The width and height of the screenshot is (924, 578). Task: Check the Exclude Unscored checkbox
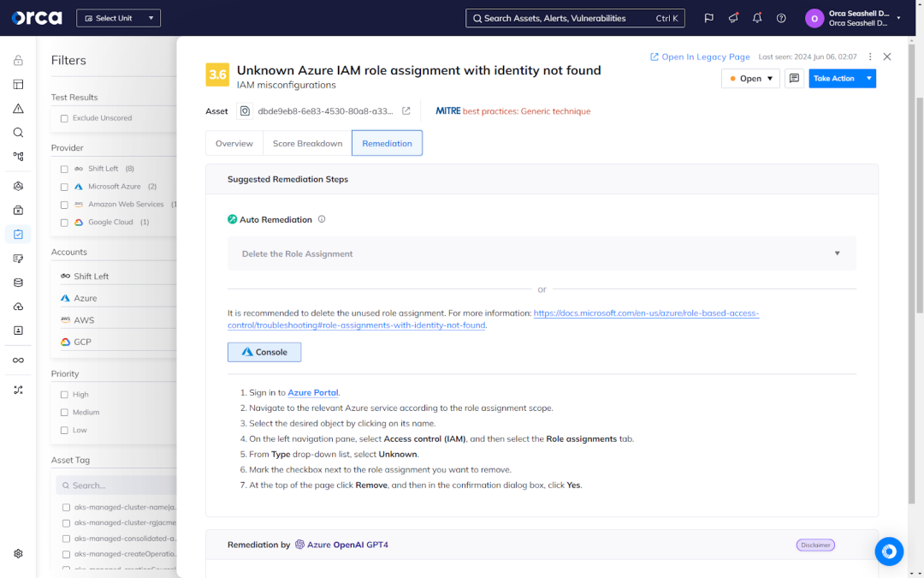pos(64,118)
